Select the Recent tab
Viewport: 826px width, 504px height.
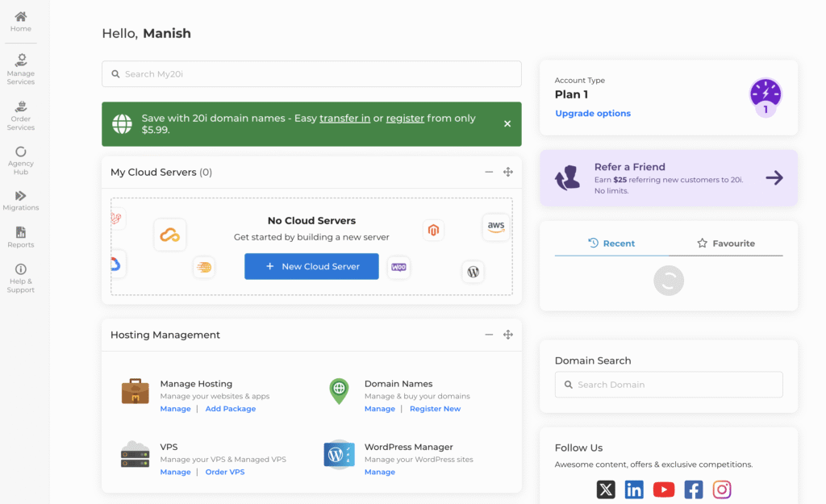(x=611, y=244)
